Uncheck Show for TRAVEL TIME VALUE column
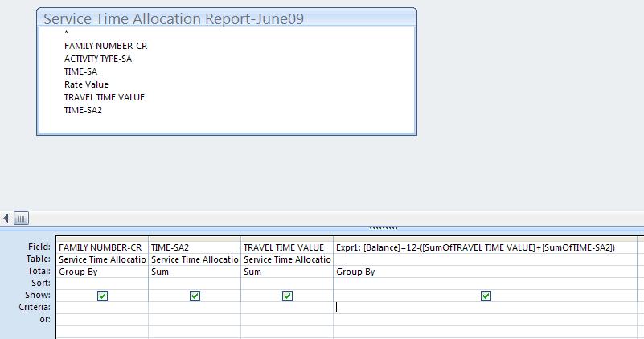The image size is (644, 339). tap(287, 296)
